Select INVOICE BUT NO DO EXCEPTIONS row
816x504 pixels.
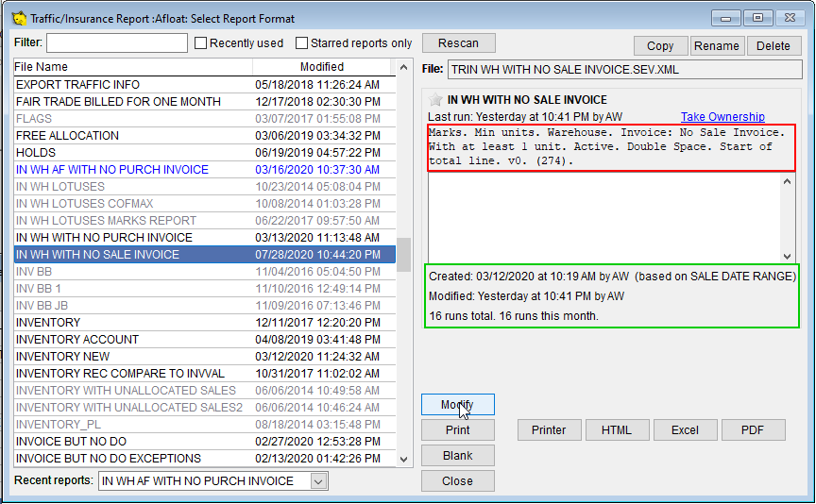coord(205,459)
